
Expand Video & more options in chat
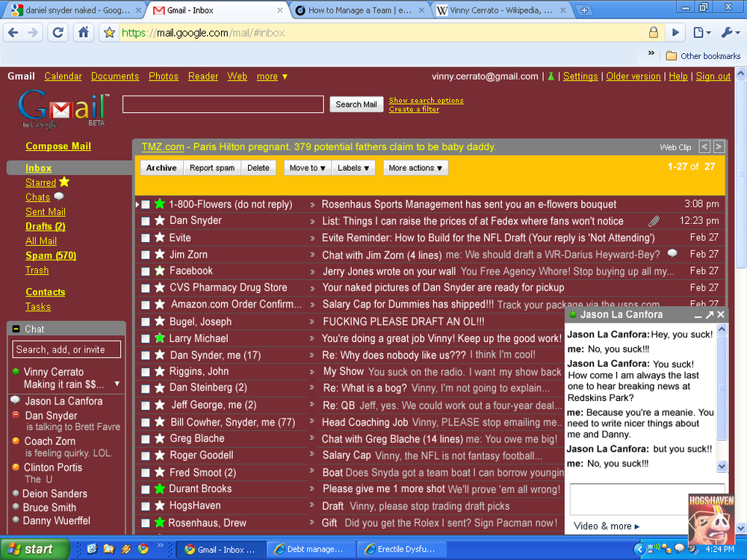tap(607, 526)
